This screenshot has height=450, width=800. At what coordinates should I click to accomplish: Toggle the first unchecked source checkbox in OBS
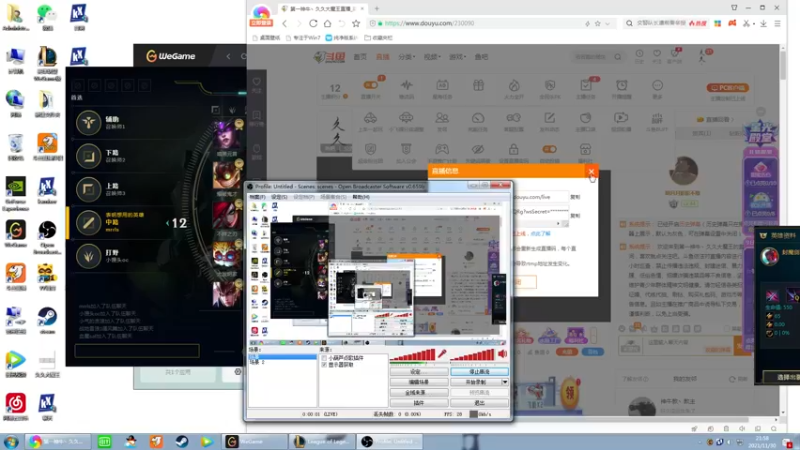[324, 358]
